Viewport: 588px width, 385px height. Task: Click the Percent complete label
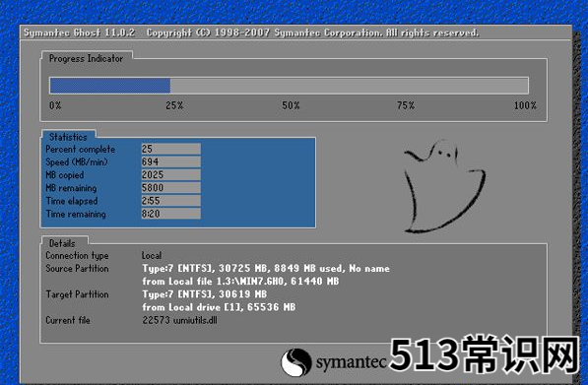(80, 150)
